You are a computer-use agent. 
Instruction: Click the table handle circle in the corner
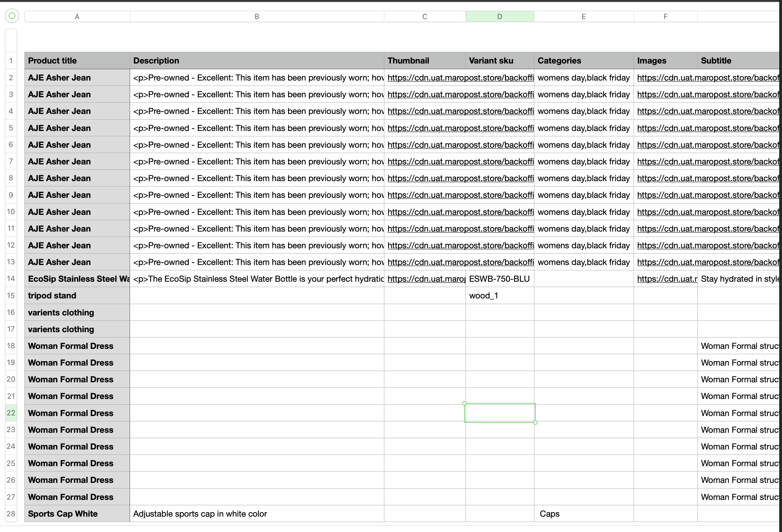[x=12, y=16]
